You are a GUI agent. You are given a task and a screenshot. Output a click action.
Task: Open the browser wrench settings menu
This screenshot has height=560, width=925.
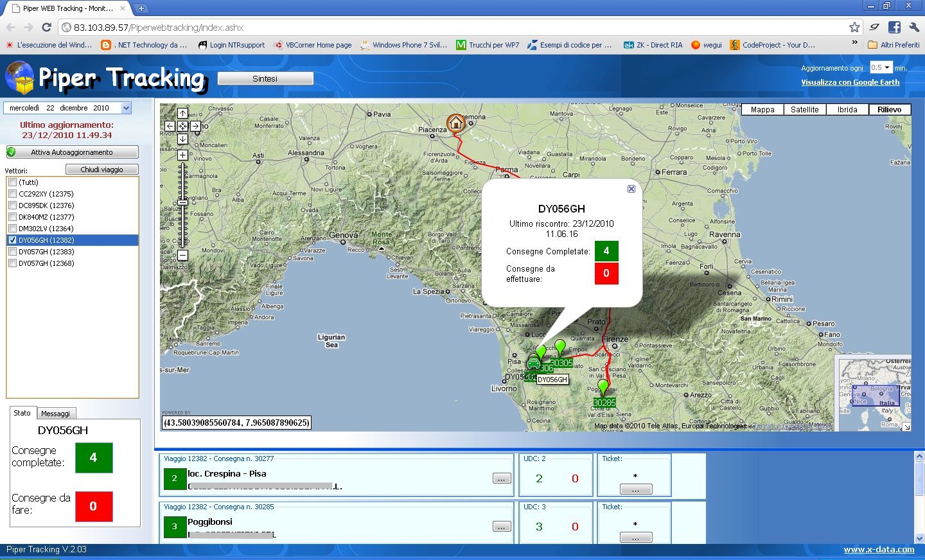(913, 27)
